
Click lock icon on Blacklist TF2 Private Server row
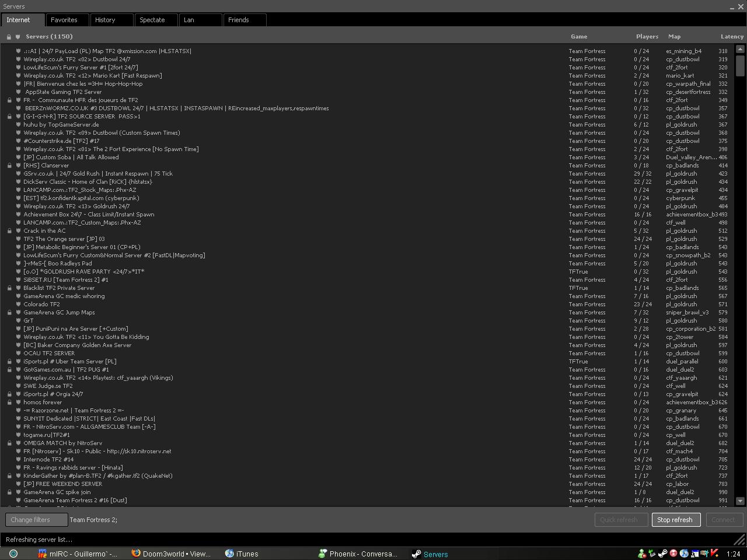pyautogui.click(x=9, y=288)
